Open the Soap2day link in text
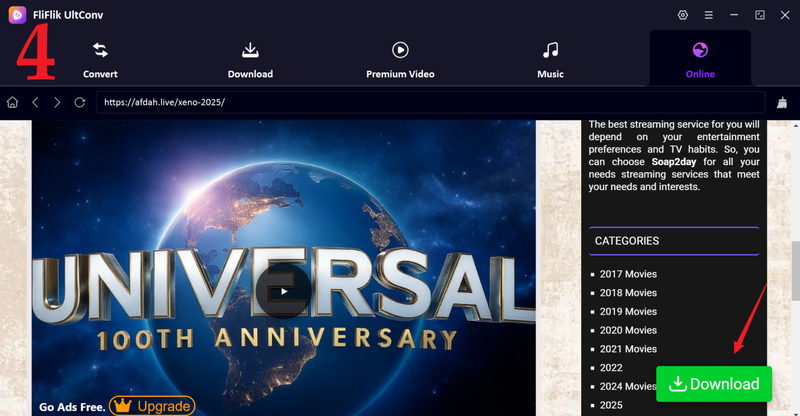800x416 pixels. 673,162
